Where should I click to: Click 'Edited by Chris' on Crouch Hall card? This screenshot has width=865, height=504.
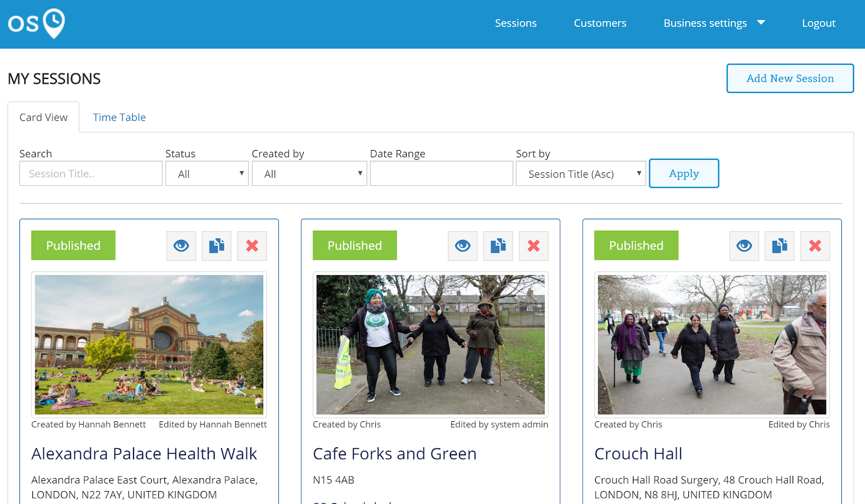tap(799, 425)
